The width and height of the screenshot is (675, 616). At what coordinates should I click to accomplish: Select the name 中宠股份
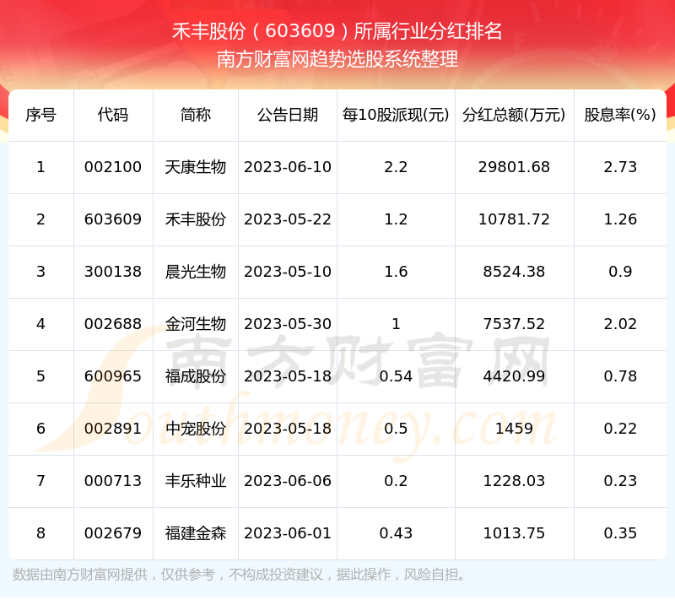pyautogui.click(x=196, y=429)
